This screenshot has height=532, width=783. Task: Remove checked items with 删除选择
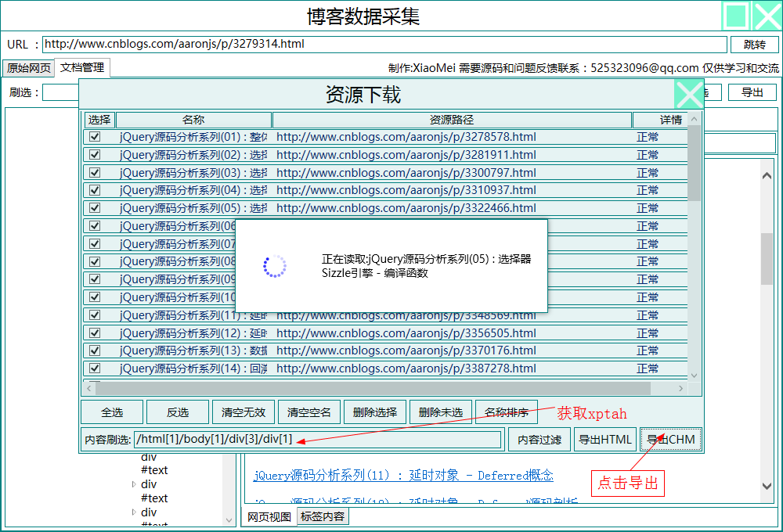[375, 412]
